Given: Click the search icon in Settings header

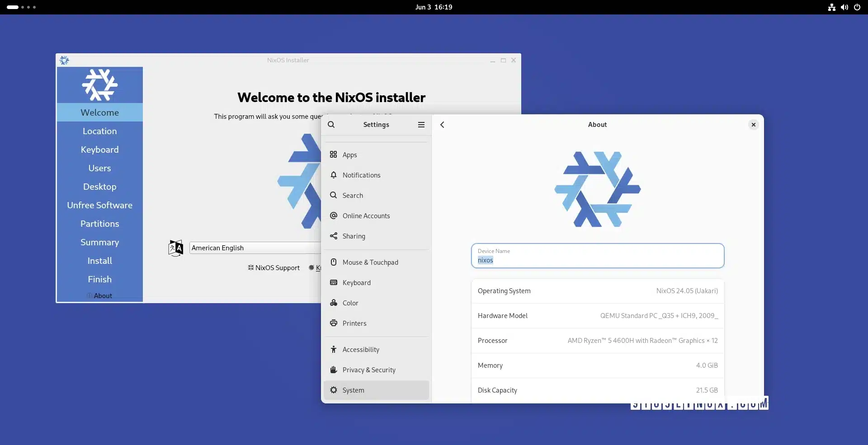Looking at the screenshot, I should point(331,125).
